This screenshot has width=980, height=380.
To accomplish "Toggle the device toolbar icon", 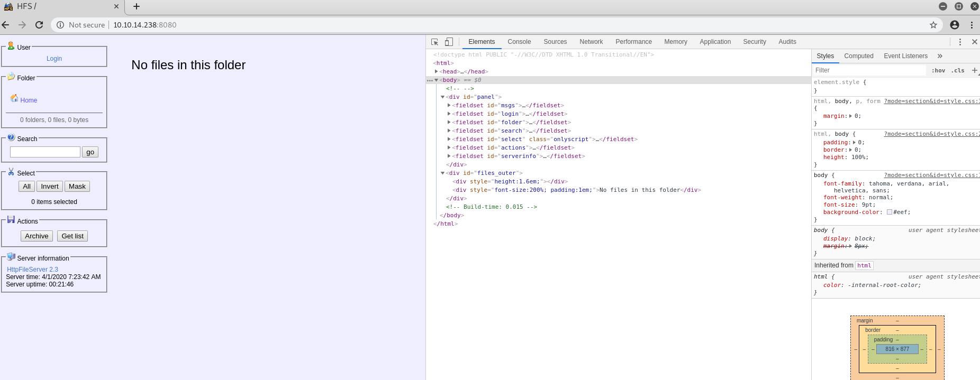I will (449, 42).
